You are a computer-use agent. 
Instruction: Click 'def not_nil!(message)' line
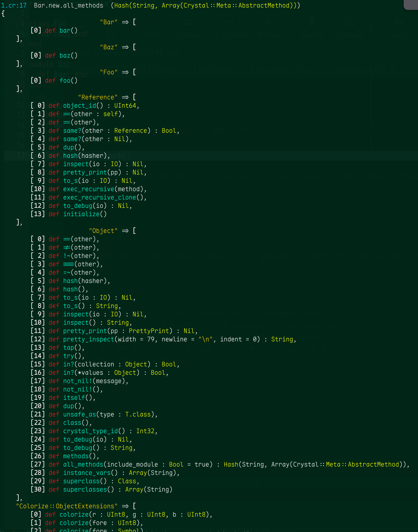[x=88, y=381]
